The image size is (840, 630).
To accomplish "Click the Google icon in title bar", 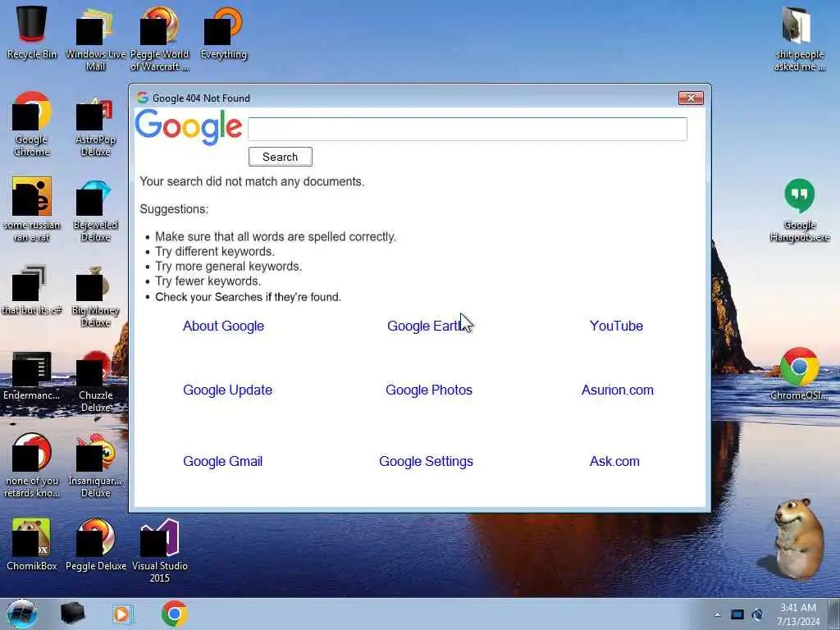I will [x=143, y=98].
